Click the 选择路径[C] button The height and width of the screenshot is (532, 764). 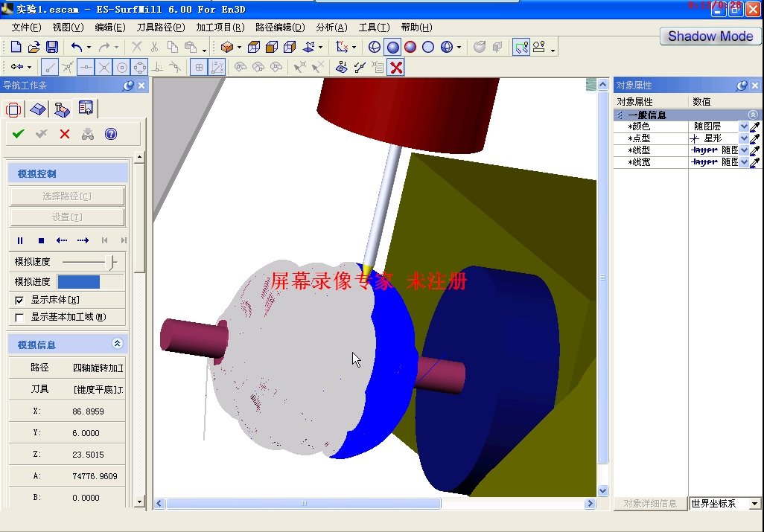point(67,196)
